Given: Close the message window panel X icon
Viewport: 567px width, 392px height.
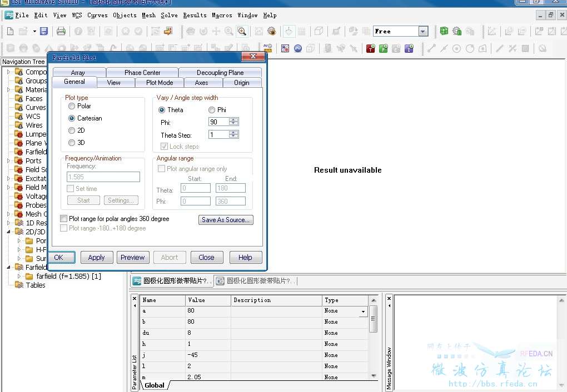Looking at the screenshot, I should (x=389, y=298).
